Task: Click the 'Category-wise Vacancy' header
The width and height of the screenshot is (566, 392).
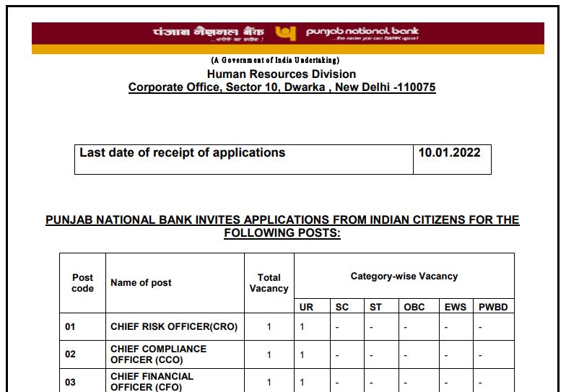Action: coord(404,276)
